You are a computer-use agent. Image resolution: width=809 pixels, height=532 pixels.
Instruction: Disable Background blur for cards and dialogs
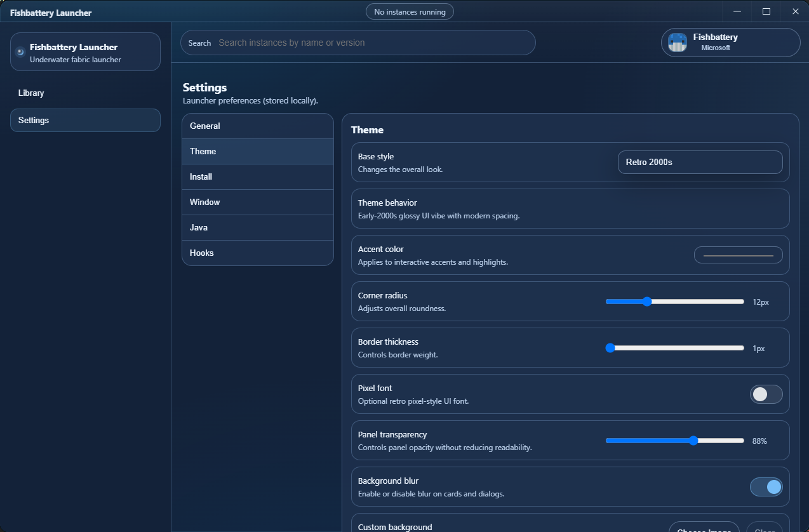tap(766, 486)
